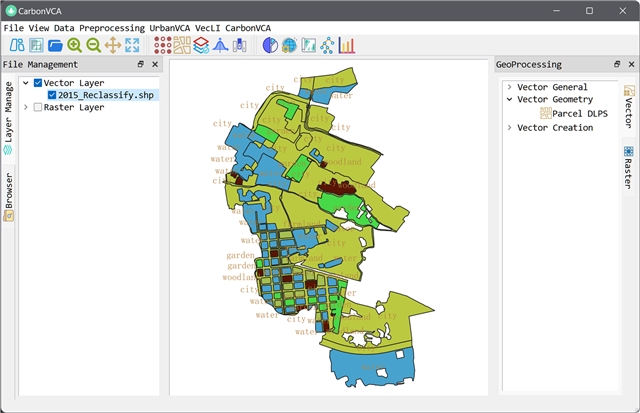
Task: Select the pan arrows tool
Action: [112, 45]
